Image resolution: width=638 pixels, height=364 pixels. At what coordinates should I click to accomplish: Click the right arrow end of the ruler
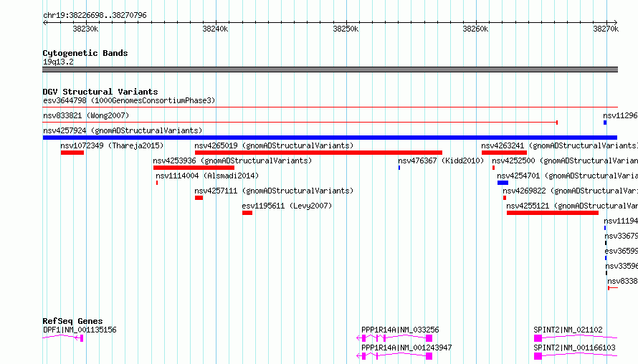pyautogui.click(x=615, y=22)
